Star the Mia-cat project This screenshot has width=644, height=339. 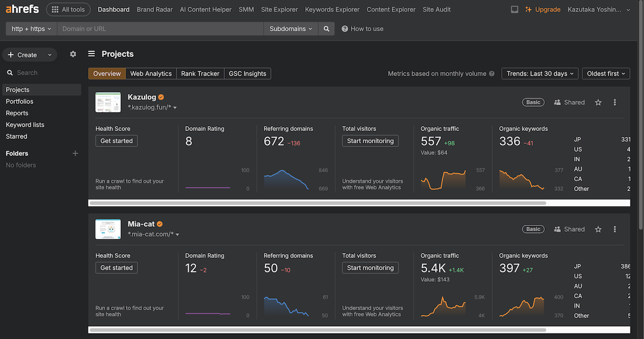pyautogui.click(x=598, y=229)
